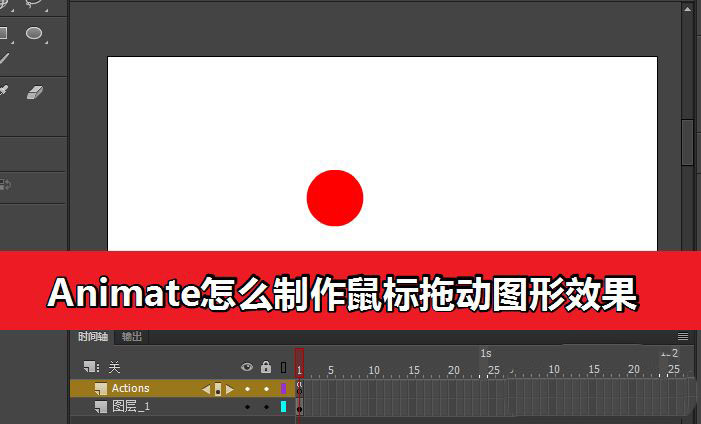701x424 pixels.
Task: Click the playhead at frame 1
Action: point(300,363)
